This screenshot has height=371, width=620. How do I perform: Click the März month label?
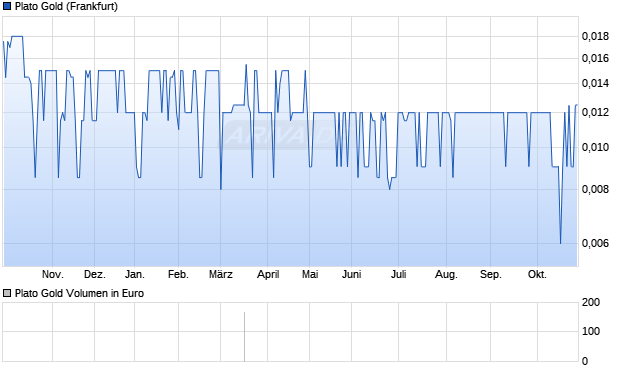click(221, 274)
